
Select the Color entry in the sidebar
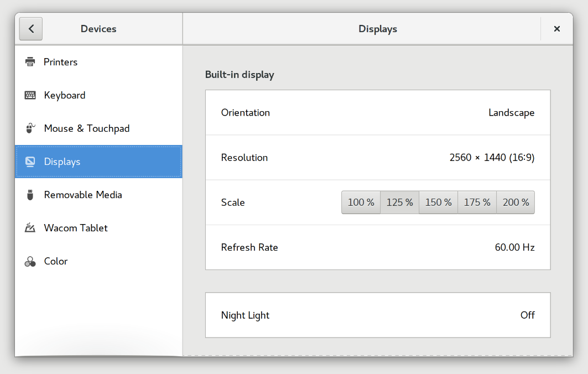[x=57, y=261]
